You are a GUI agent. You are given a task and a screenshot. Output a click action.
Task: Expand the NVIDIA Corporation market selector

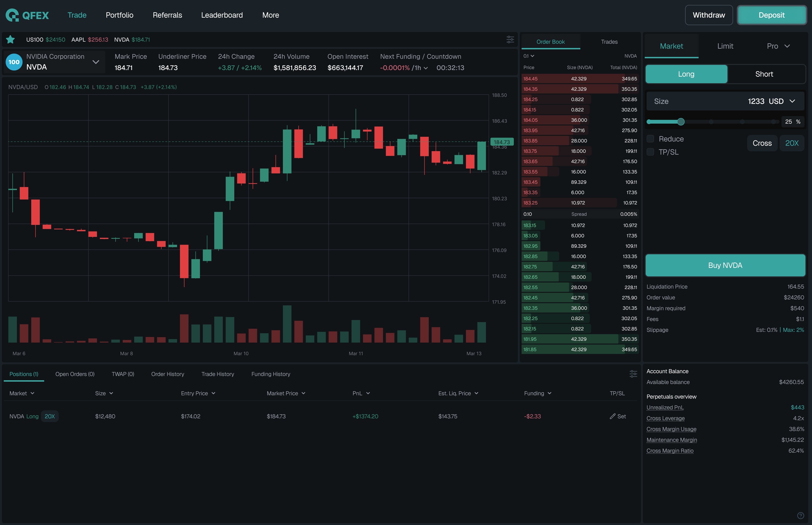(96, 62)
